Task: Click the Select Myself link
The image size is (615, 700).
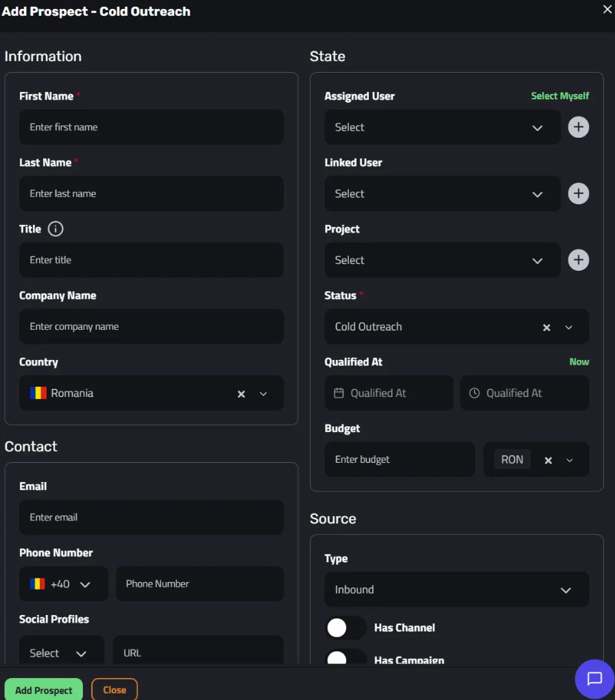Action: coord(559,96)
